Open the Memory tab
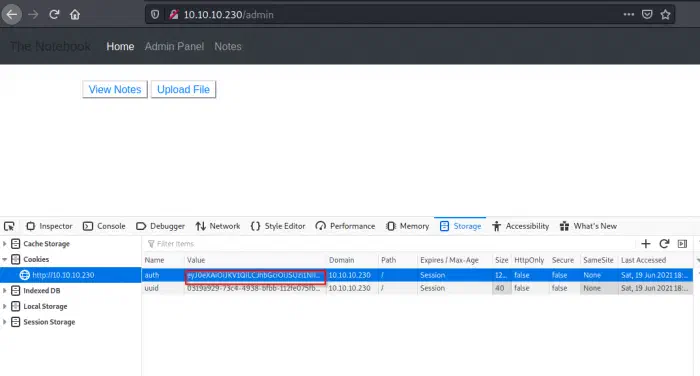 pyautogui.click(x=408, y=226)
